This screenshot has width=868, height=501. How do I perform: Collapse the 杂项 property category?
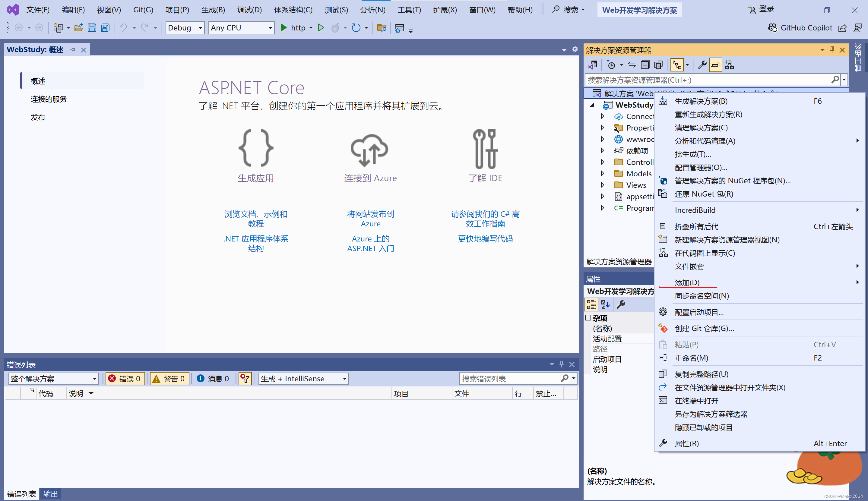[x=588, y=318]
